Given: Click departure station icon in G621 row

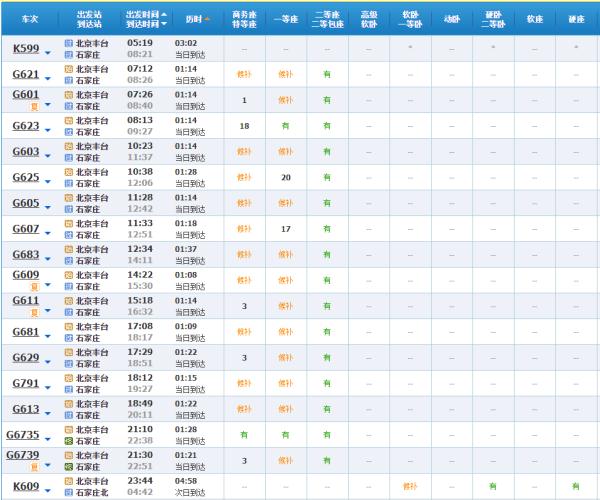Looking at the screenshot, I should [68, 69].
